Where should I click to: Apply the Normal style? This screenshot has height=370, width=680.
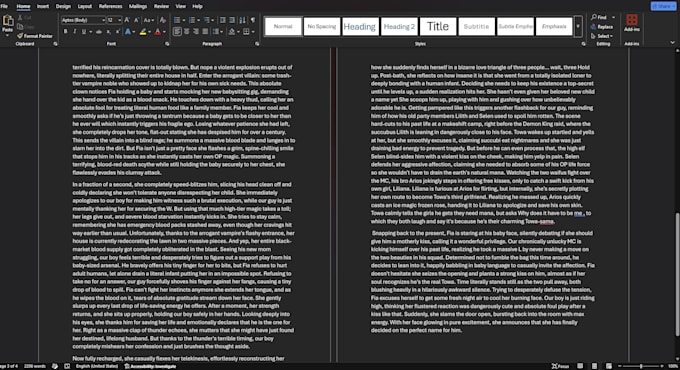[283, 26]
